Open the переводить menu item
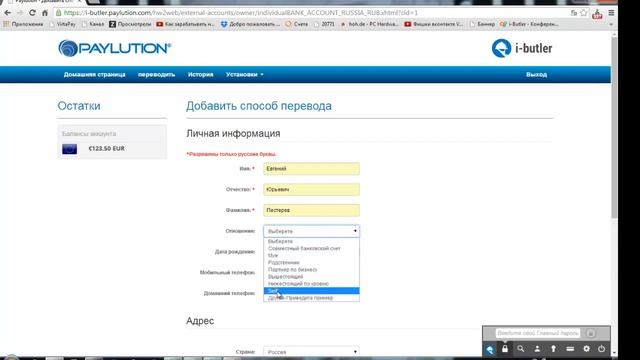 pos(156,75)
